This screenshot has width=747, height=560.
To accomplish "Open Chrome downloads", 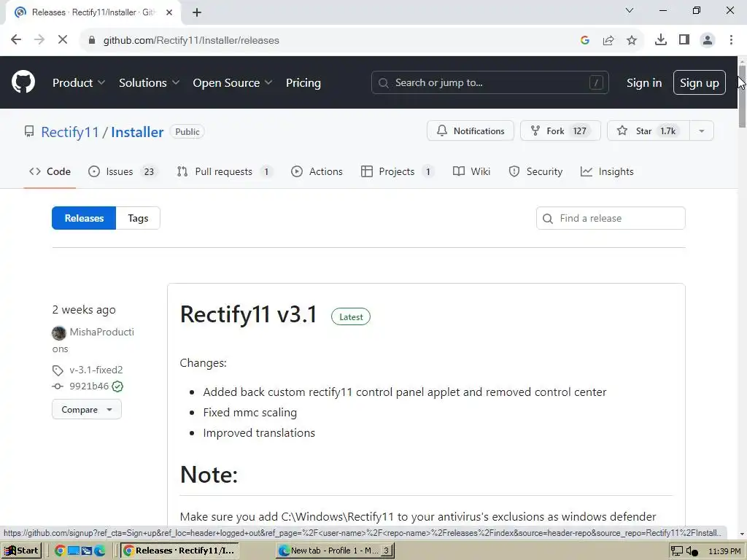I will click(661, 40).
